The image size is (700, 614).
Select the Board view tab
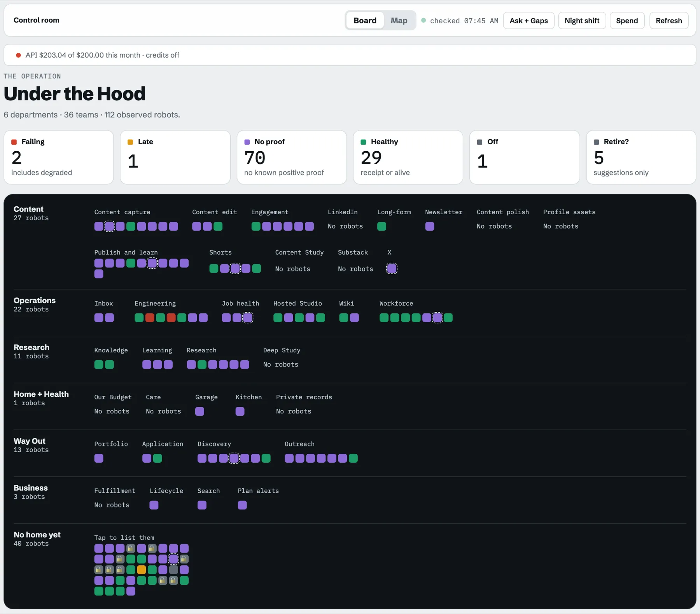coord(365,21)
